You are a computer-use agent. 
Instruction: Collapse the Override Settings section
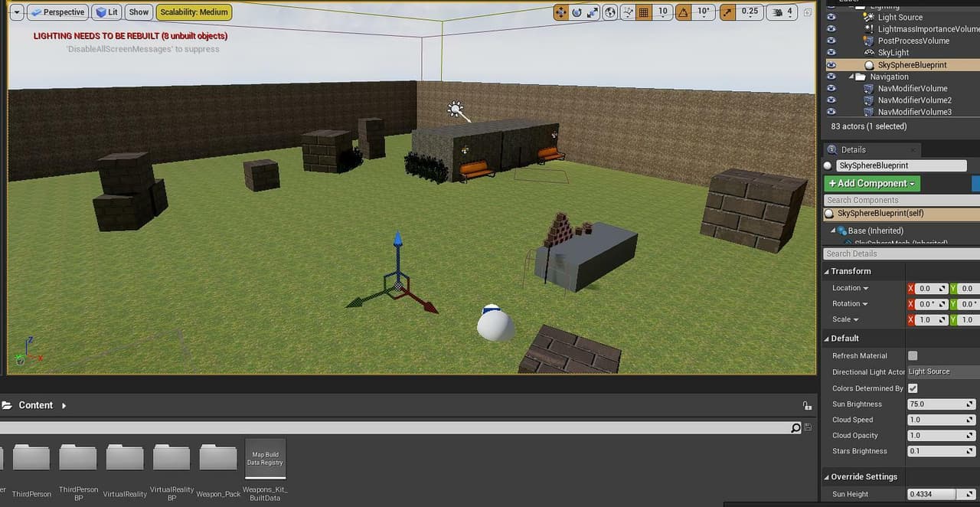(827, 477)
